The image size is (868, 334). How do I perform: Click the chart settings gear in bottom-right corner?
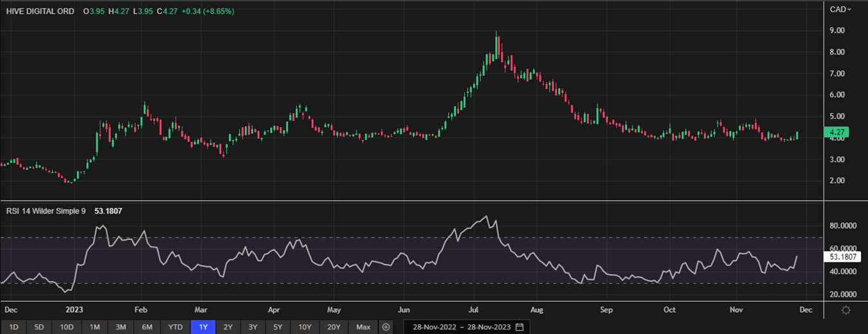pos(846,310)
